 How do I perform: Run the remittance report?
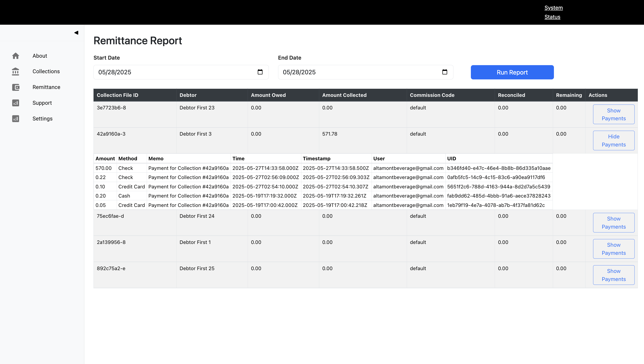(512, 72)
